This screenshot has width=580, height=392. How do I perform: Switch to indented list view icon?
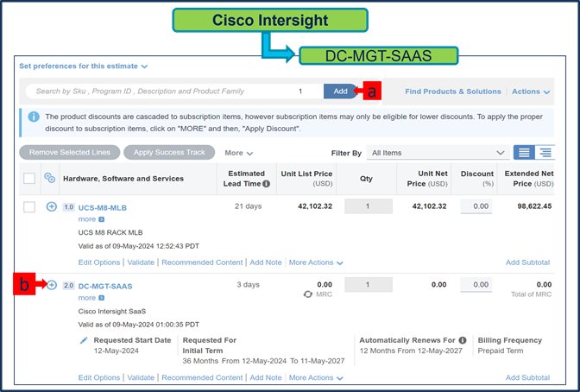tap(545, 153)
